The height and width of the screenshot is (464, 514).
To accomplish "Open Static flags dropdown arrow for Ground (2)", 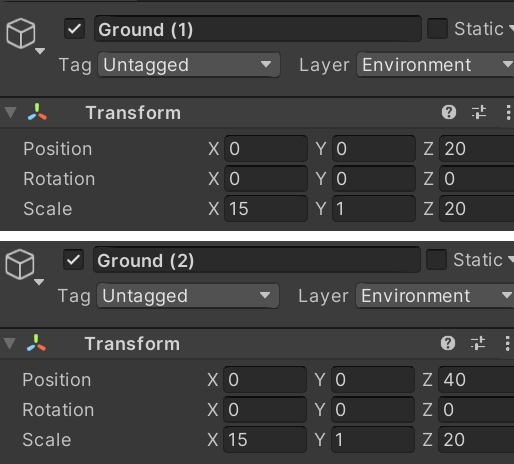I will [510, 260].
